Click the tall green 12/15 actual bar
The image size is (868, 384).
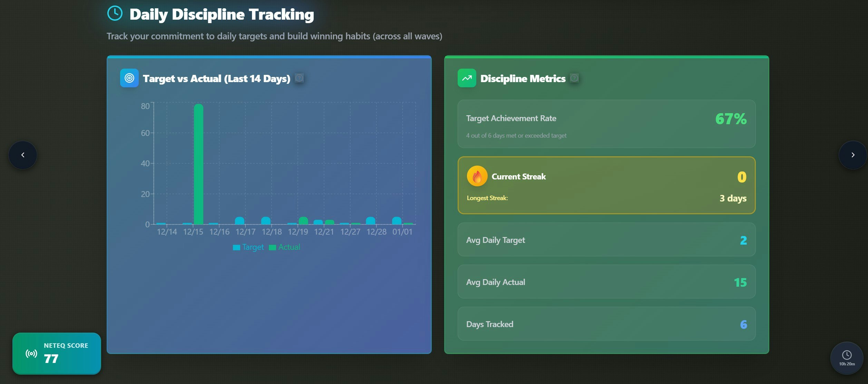click(198, 164)
